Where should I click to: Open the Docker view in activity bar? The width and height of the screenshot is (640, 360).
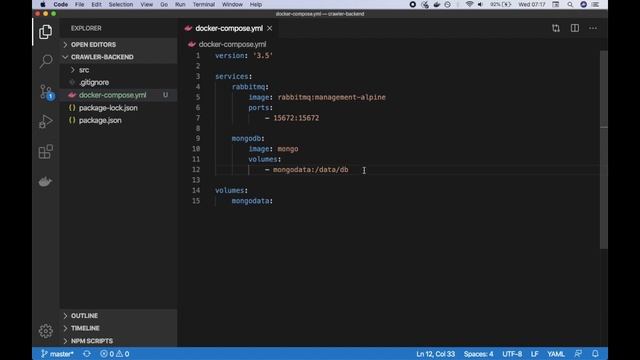click(45, 182)
